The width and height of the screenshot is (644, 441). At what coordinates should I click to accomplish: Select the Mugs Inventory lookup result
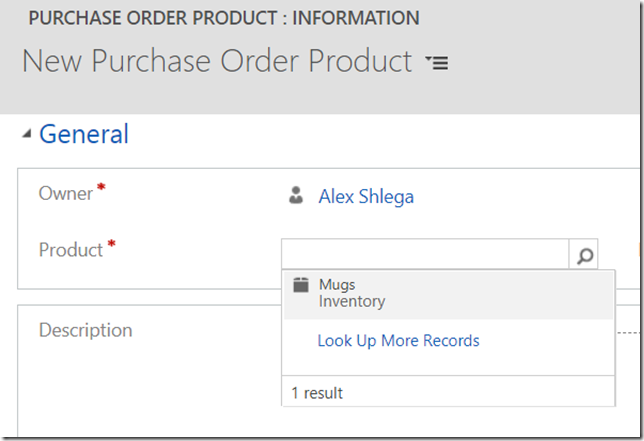448,294
